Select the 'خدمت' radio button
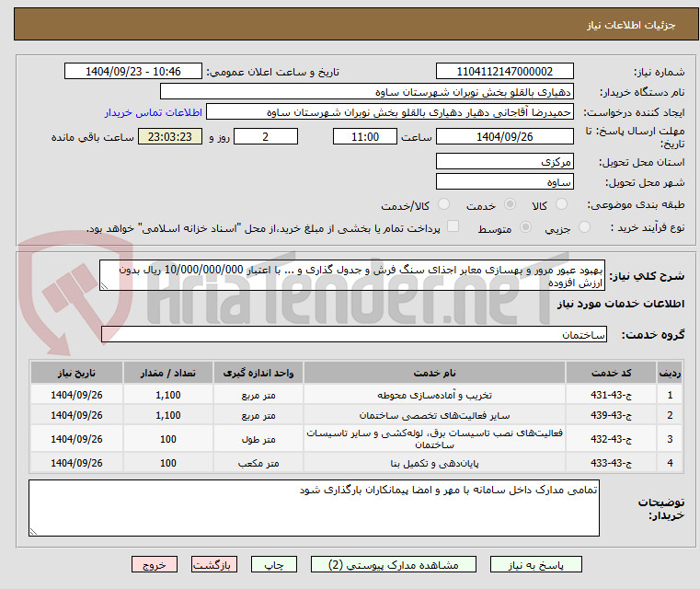Image resolution: width=700 pixels, height=589 pixels. click(x=510, y=204)
